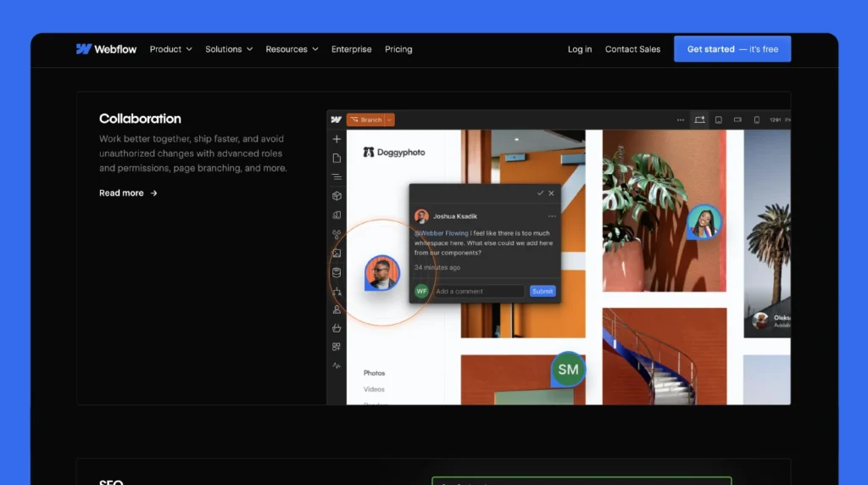Click the '34 minutes ago' timestamp
This screenshot has width=868, height=485.
pyautogui.click(x=437, y=267)
